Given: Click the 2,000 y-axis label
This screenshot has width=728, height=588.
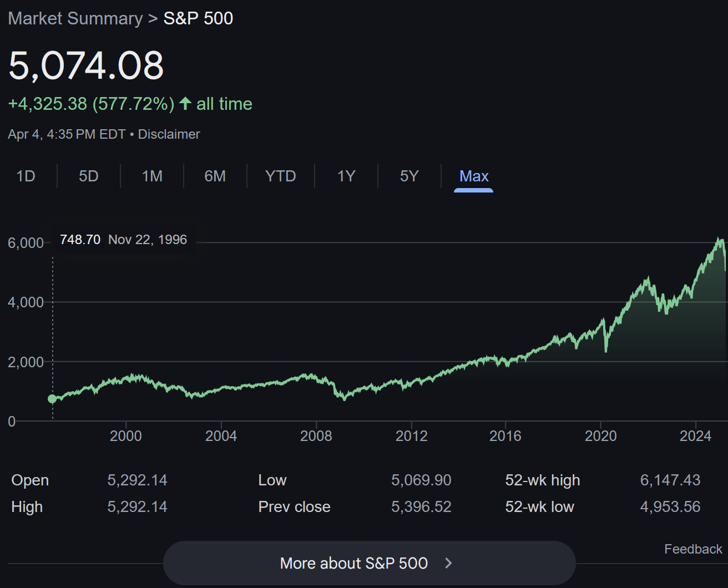Looking at the screenshot, I should 26,362.
